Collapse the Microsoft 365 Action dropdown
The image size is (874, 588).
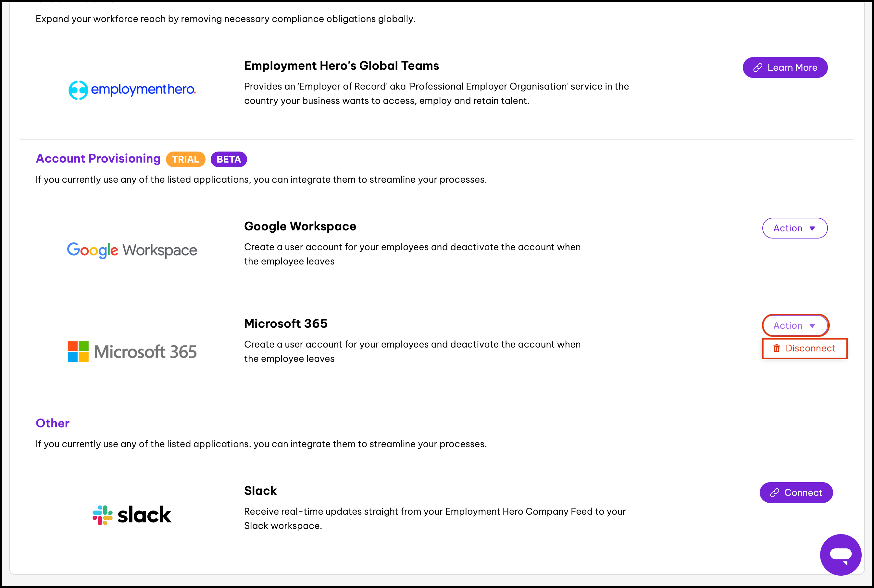pyautogui.click(x=794, y=325)
